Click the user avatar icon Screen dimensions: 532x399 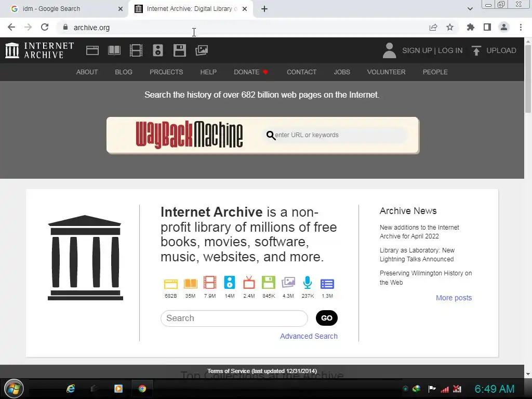[389, 50]
